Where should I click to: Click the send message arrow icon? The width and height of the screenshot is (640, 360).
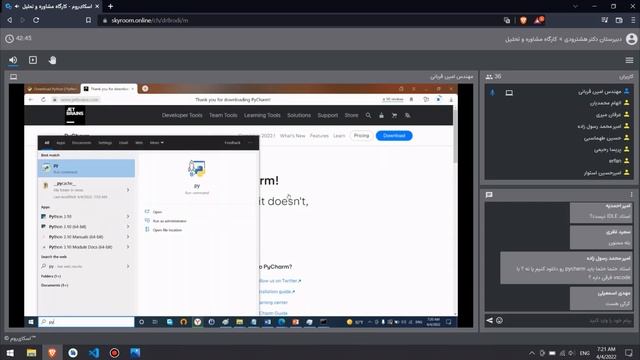489,320
